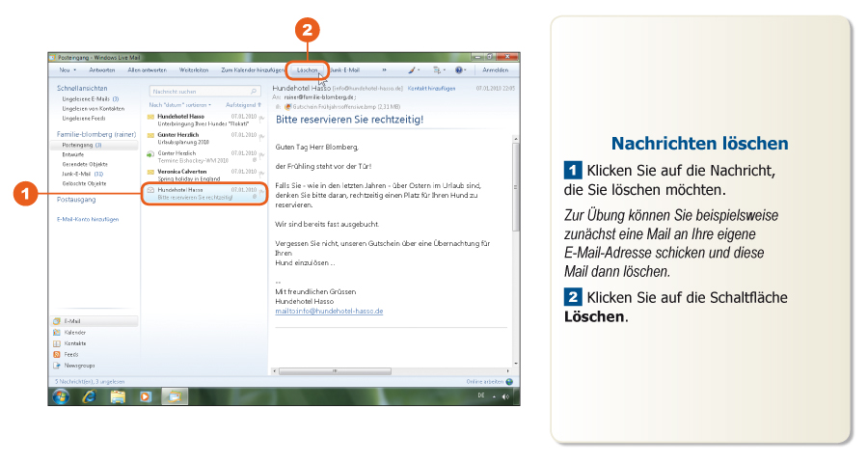This screenshot has width=868, height=463.
Task: Open the Newsgroups icon in sidebar
Action: [x=56, y=367]
